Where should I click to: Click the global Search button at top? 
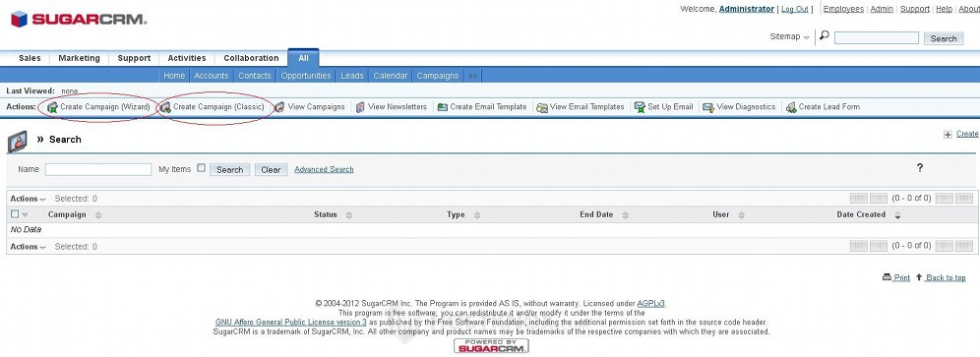(944, 38)
